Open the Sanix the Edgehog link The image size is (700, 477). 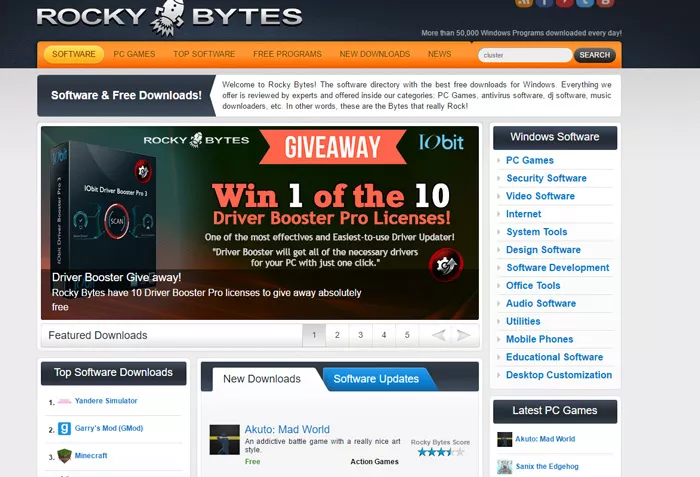click(x=547, y=466)
